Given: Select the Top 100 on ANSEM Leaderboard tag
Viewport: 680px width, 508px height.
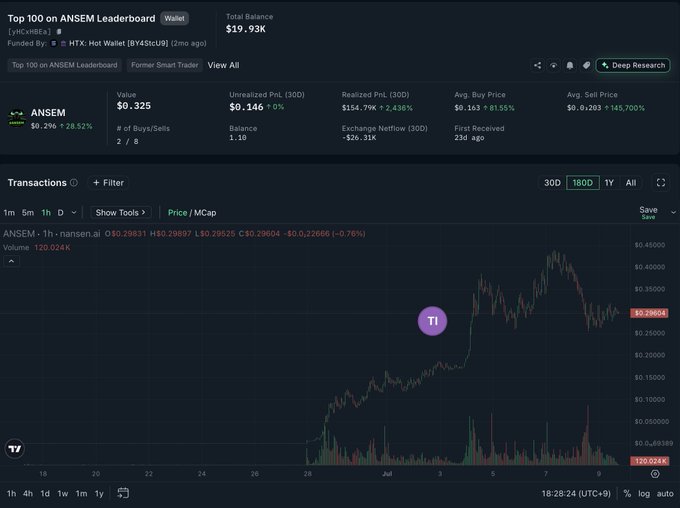Looking at the screenshot, I should point(65,65).
